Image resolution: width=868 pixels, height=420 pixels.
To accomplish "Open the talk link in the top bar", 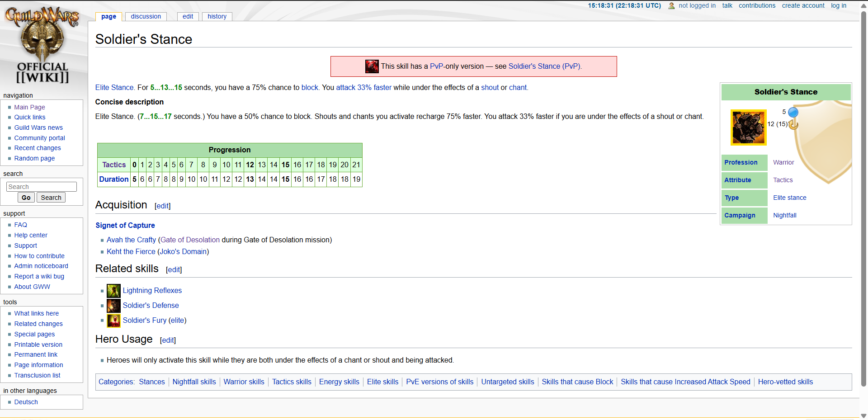I will [727, 5].
